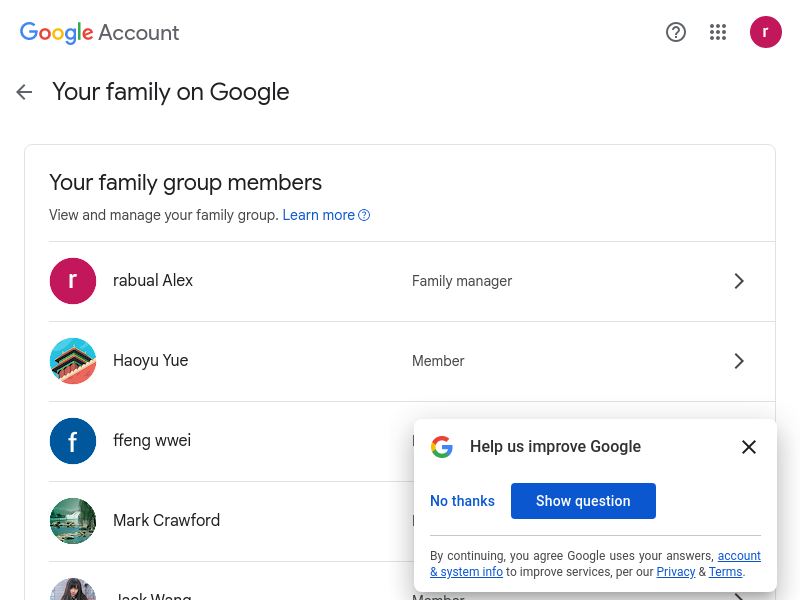Viewport: 800px width, 600px height.
Task: Click Show question button
Action: click(583, 501)
